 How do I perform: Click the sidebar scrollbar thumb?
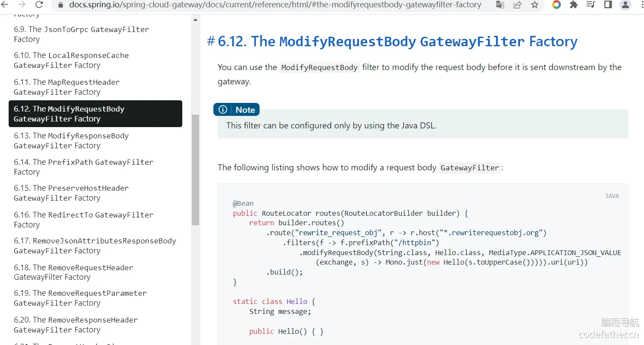click(196, 169)
